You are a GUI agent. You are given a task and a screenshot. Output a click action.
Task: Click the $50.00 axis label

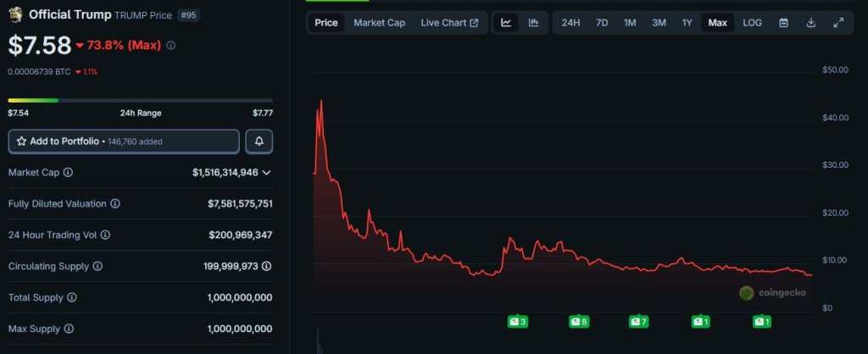pos(835,69)
